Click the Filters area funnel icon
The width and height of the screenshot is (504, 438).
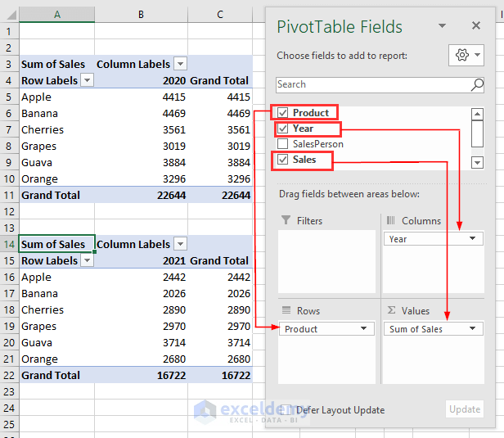click(286, 220)
